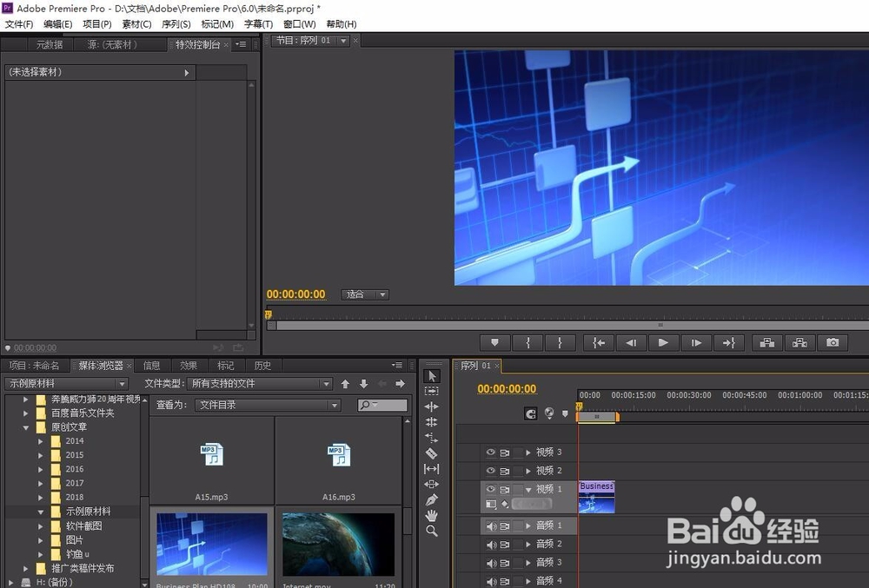This screenshot has width=869, height=588.
Task: Open the 节目 序列 01 dropdown arrow
Action: point(343,41)
